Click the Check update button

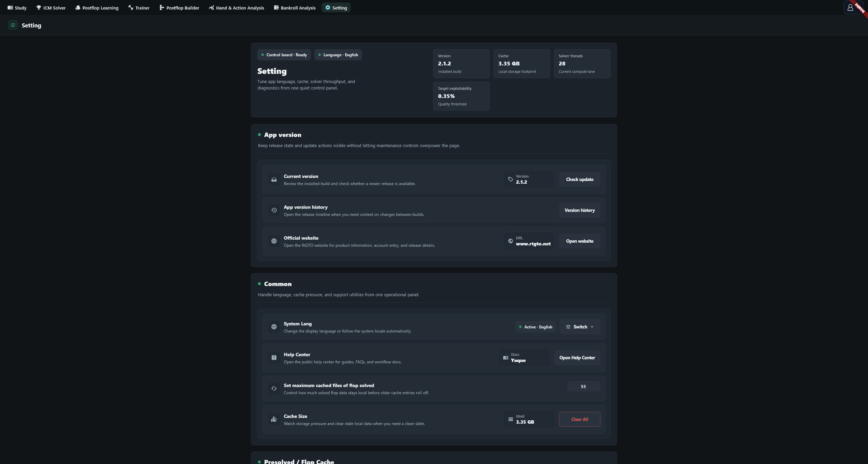coord(580,179)
